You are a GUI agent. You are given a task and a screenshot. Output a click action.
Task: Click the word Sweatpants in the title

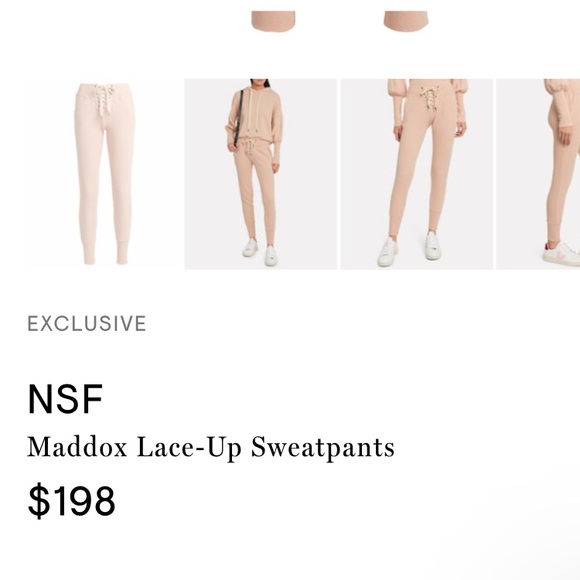(323, 448)
